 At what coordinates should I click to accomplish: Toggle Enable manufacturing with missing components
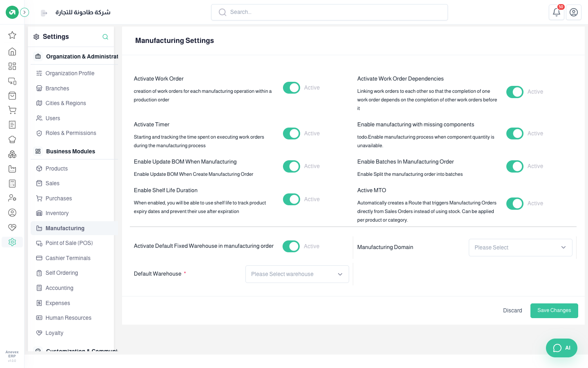[515, 133]
